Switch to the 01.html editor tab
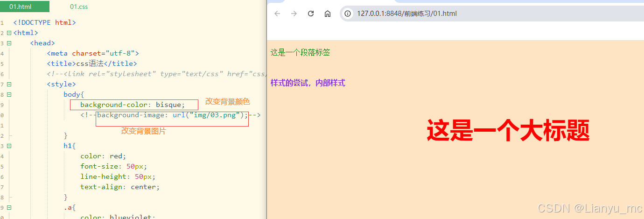The image size is (644, 219). point(25,7)
